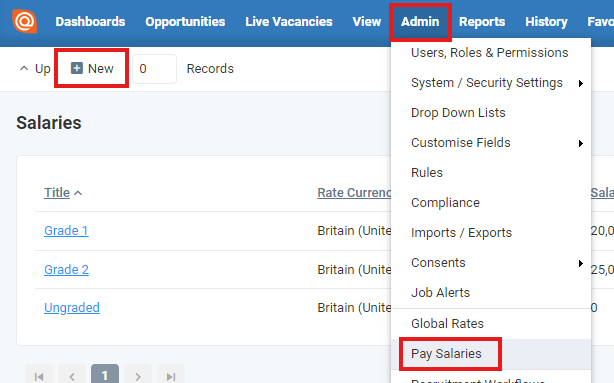Screen dimensions: 614x383
Task: Click the Up caret arrow
Action: (x=24, y=68)
